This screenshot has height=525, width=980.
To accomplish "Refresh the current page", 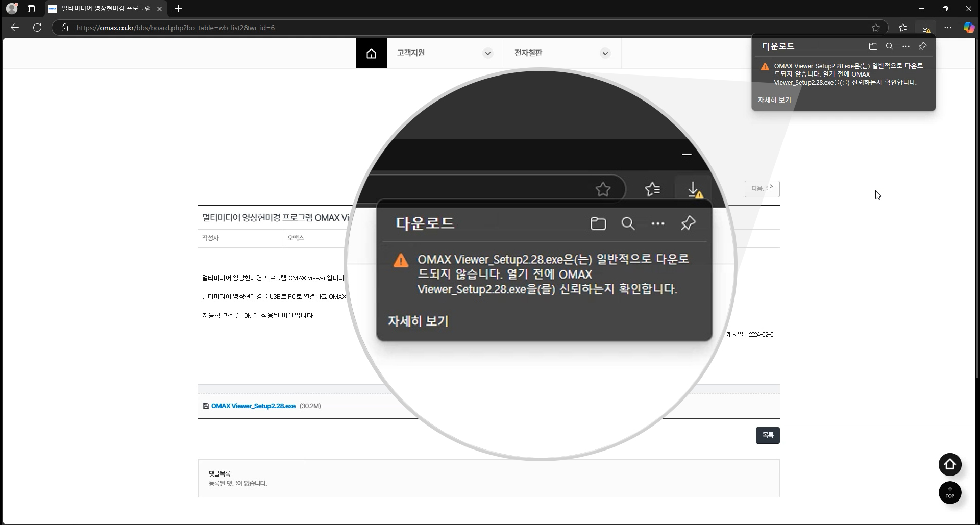I will pos(37,28).
